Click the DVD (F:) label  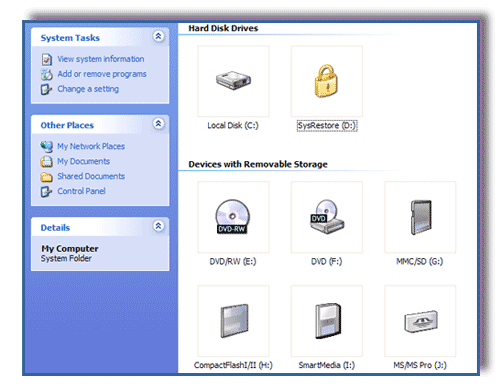click(326, 262)
